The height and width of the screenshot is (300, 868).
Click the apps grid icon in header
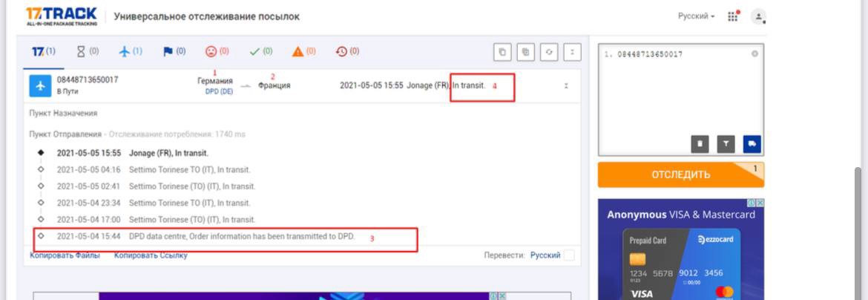(733, 16)
